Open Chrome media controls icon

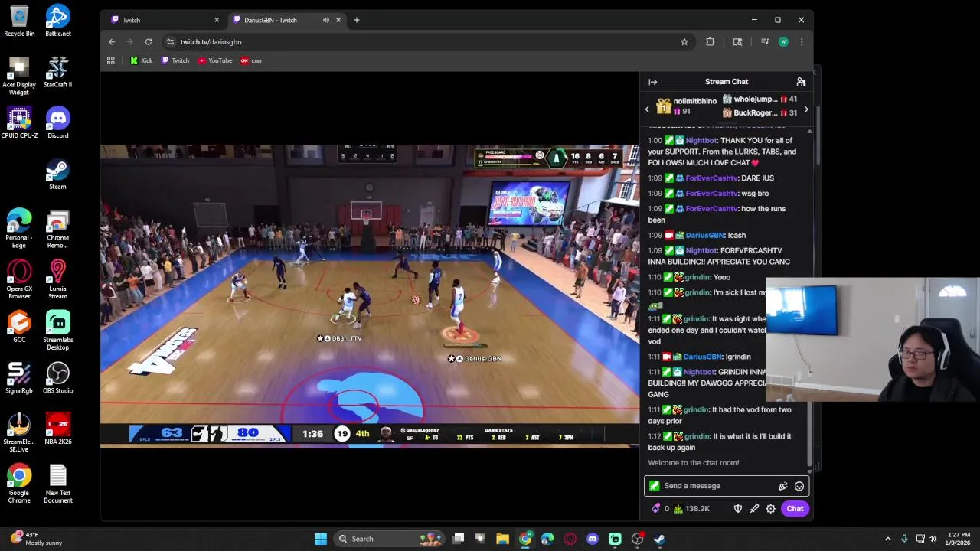[765, 42]
